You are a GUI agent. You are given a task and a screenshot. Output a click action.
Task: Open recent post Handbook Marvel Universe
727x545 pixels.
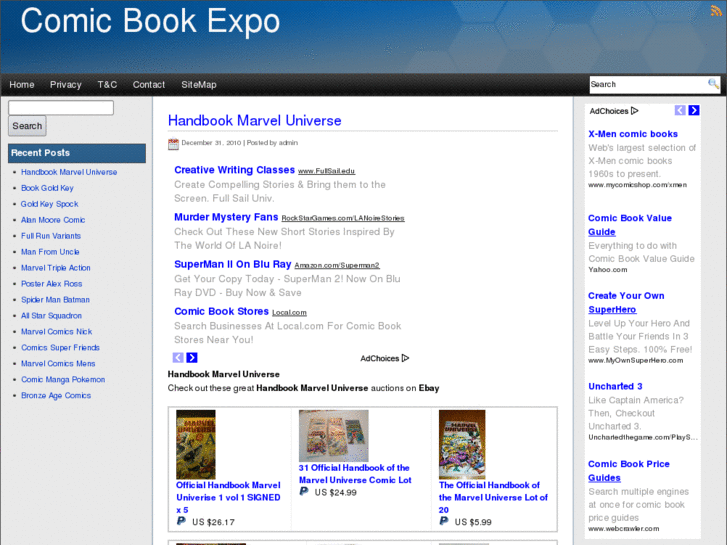pos(69,172)
